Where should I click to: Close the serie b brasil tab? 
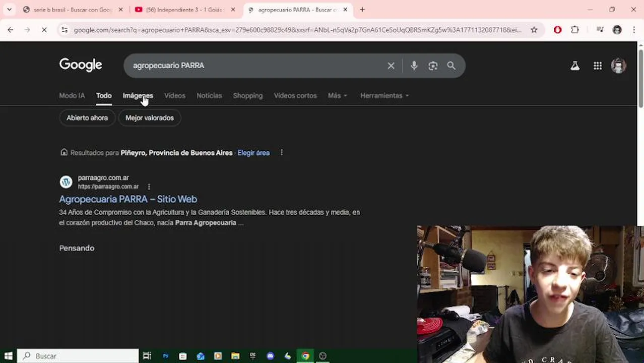pos(120,10)
